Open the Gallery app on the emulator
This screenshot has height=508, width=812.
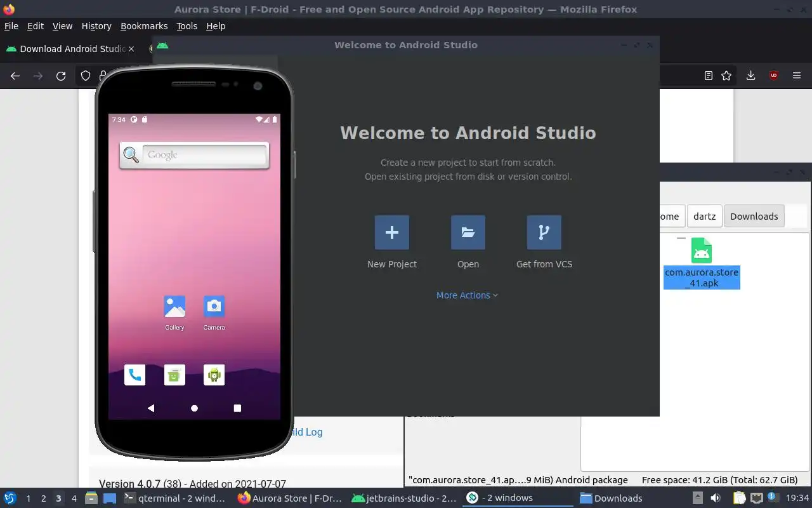[x=174, y=307]
